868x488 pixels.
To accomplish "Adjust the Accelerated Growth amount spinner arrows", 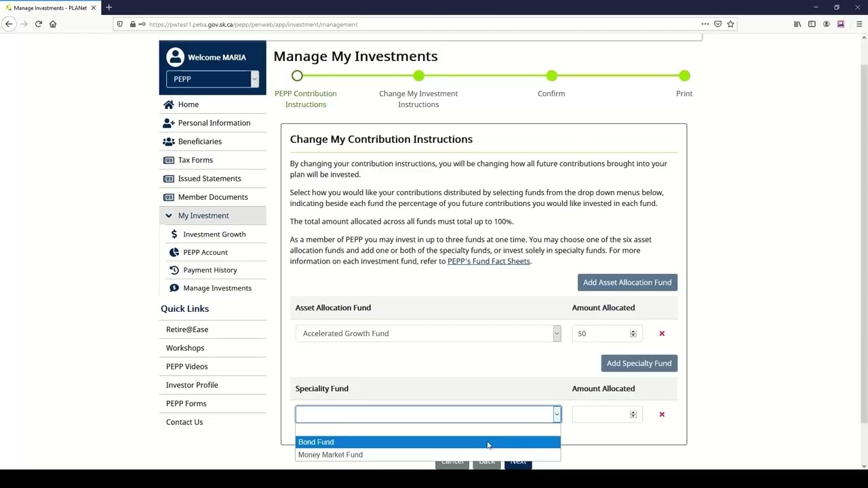I will click(x=633, y=333).
